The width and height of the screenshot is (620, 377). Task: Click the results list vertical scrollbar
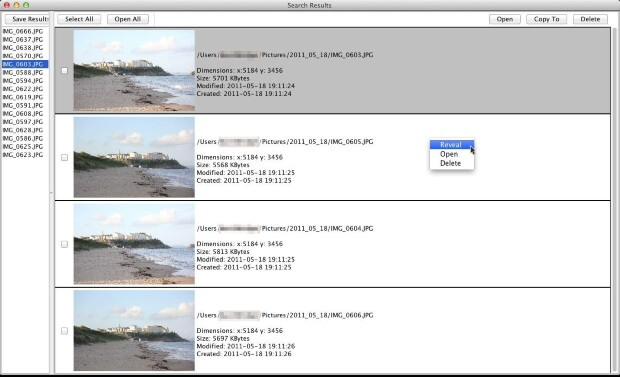pyautogui.click(x=614, y=200)
